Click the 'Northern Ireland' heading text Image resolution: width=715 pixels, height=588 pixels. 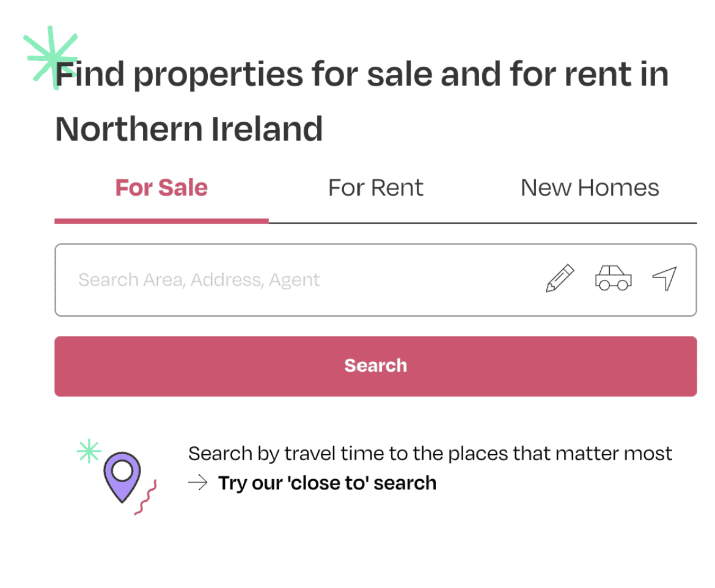(189, 129)
